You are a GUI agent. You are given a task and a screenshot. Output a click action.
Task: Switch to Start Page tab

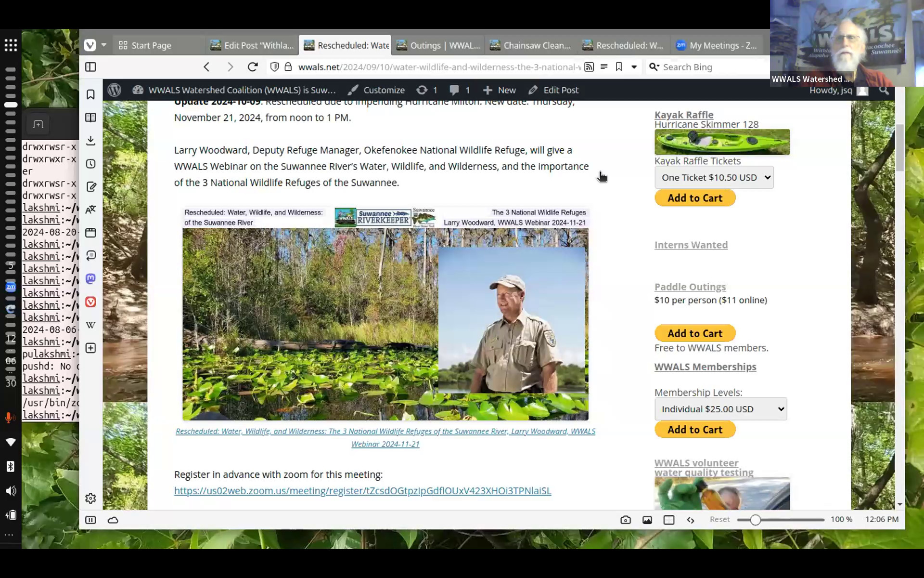click(158, 45)
